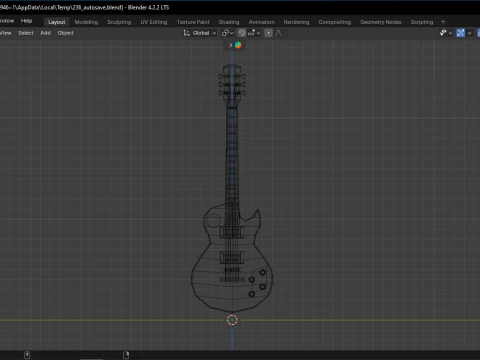Viewport: 480px width, 360px height.
Task: Open the viewport Add menu
Action: [45, 33]
